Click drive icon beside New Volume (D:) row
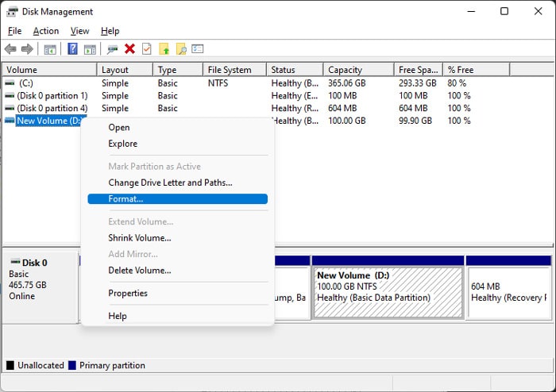 pyautogui.click(x=10, y=121)
